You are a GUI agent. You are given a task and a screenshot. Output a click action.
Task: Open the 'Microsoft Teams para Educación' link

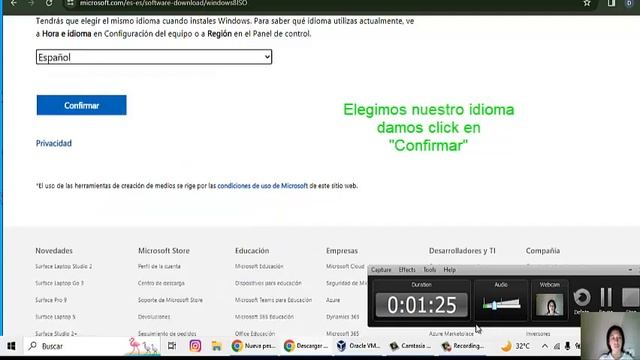pos(273,300)
